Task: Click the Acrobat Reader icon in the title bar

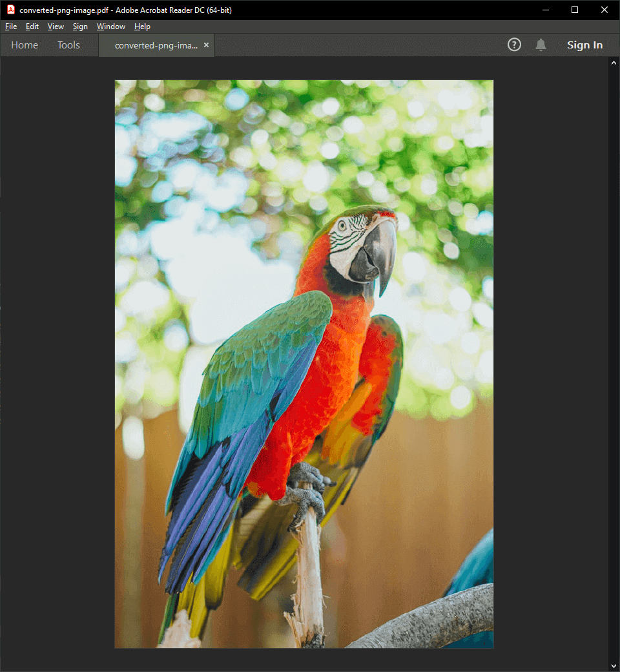Action: (x=10, y=10)
